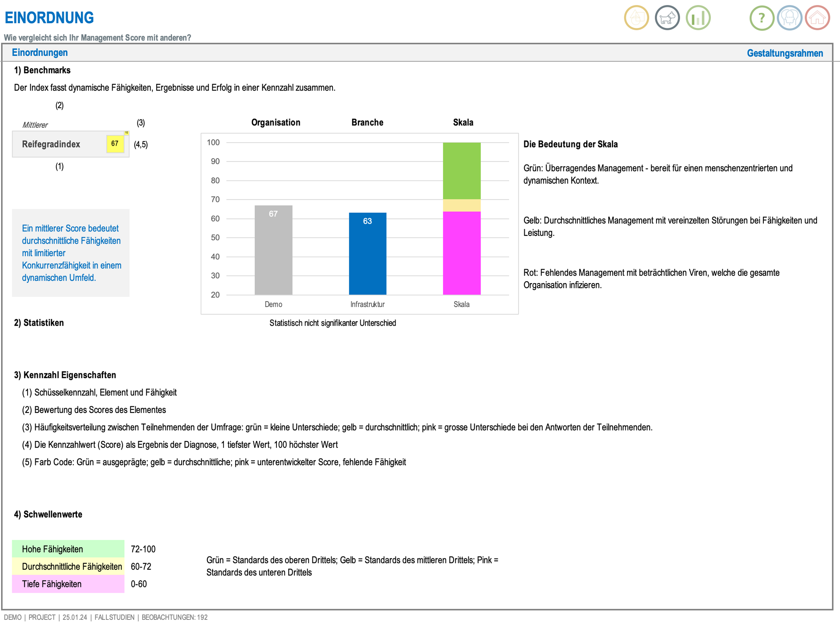This screenshot has width=840, height=622.
Task: Click '(4) Die Kennzahlwert (Score)' line
Action: (180, 445)
